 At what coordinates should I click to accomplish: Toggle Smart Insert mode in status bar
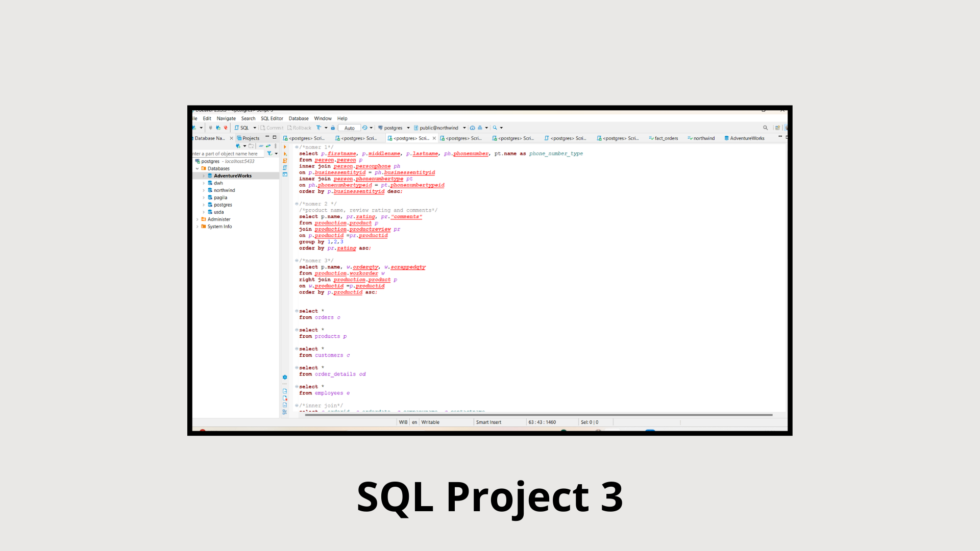[488, 422]
